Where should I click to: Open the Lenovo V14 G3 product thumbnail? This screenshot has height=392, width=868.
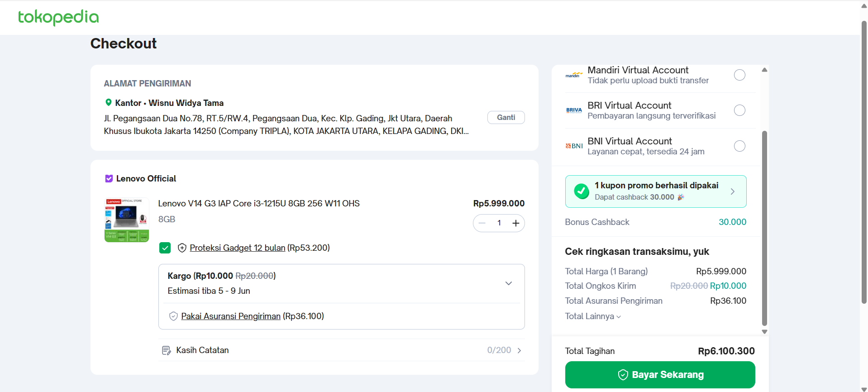coord(127,220)
